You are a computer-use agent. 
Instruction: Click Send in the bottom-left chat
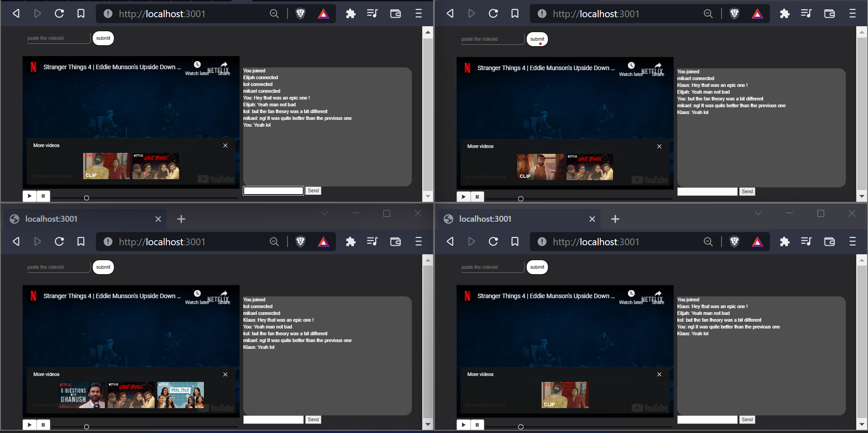313,420
